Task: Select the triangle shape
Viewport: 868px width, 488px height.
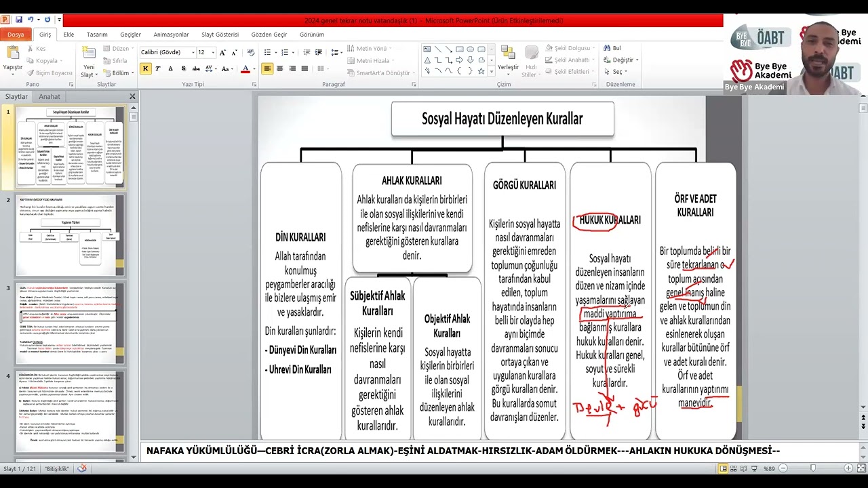Action: click(x=427, y=60)
